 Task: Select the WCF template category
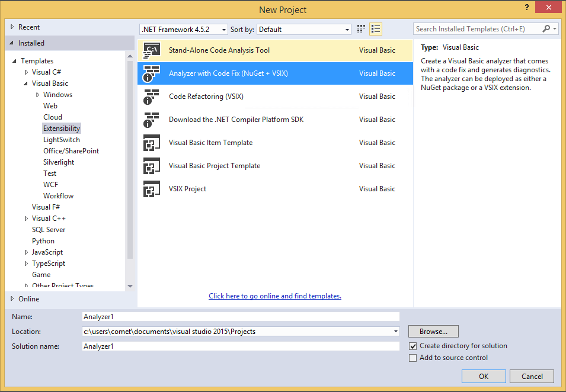[x=50, y=185]
